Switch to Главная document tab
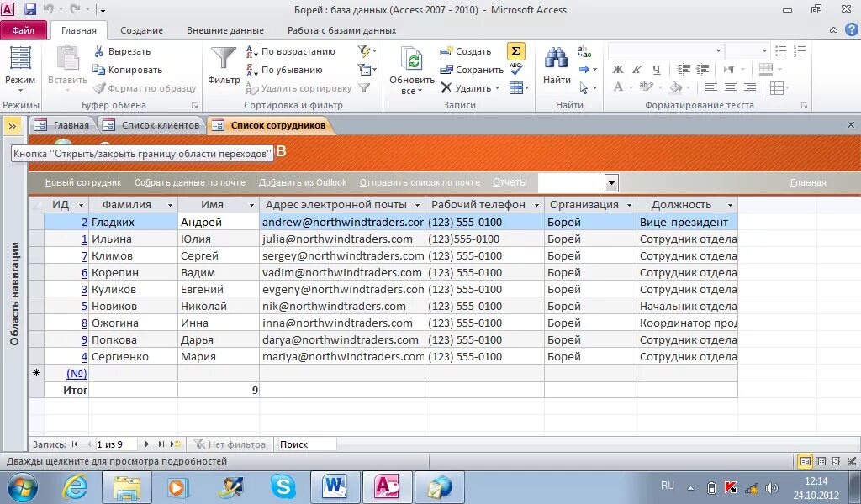Screen dimensions: 861x504 tap(62, 125)
